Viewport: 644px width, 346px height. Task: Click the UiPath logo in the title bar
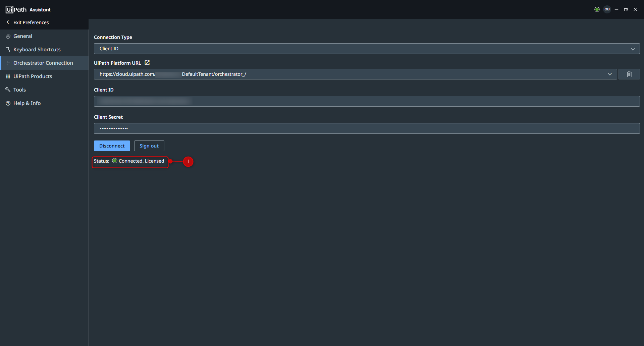16,9
